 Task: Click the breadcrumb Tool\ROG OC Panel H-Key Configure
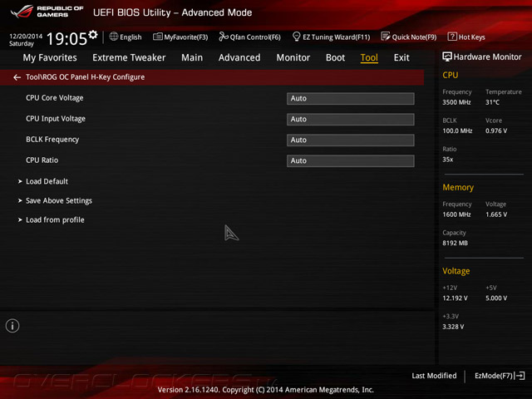pyautogui.click(x=85, y=77)
